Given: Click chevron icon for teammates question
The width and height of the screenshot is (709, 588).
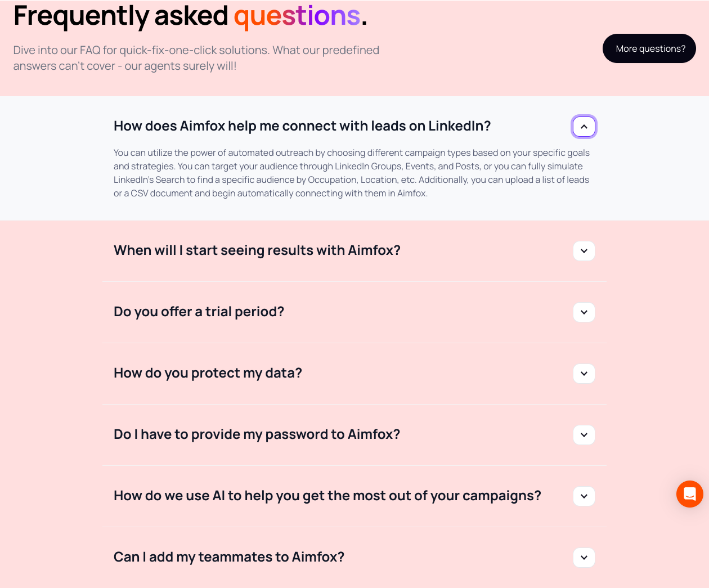Looking at the screenshot, I should pos(584,558).
